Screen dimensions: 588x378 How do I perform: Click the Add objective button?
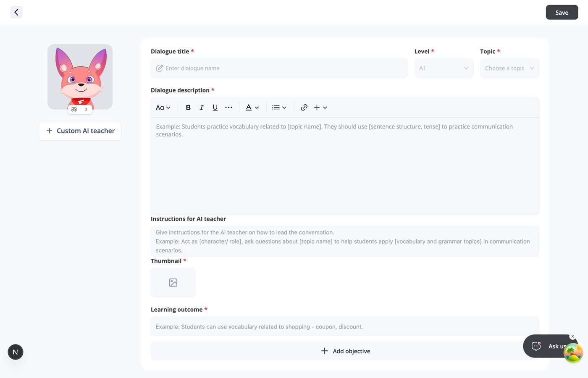[x=345, y=351]
